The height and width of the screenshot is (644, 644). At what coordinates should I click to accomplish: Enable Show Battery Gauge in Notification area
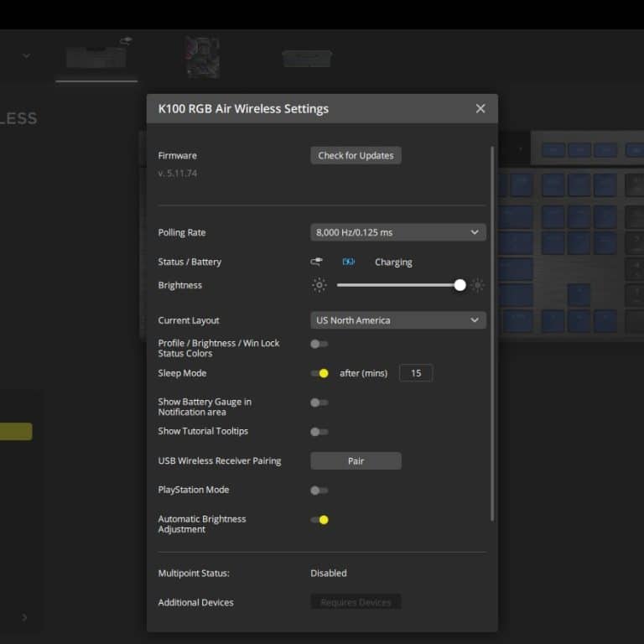tap(319, 402)
